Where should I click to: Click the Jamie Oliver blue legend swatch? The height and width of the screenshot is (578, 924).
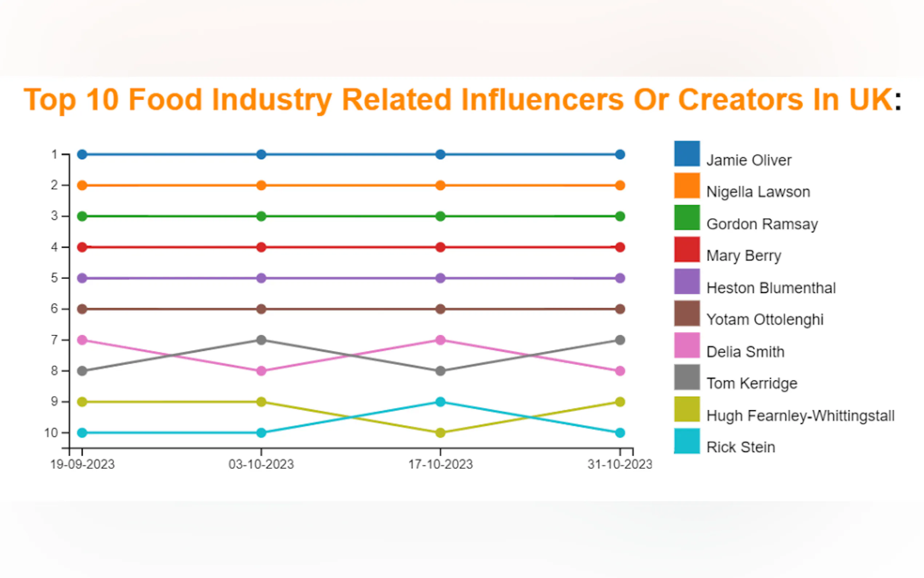coord(687,154)
